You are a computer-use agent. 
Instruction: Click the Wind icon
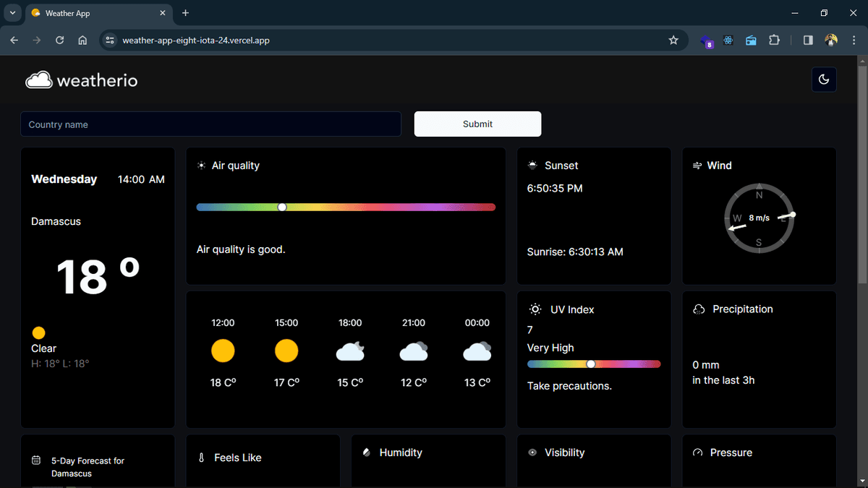click(x=696, y=165)
